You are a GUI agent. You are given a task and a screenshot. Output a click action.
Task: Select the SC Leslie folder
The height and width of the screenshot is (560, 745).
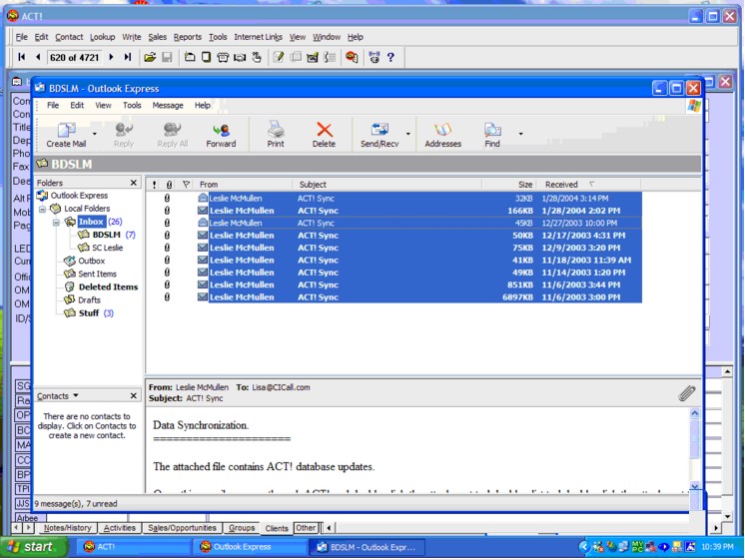pos(107,248)
